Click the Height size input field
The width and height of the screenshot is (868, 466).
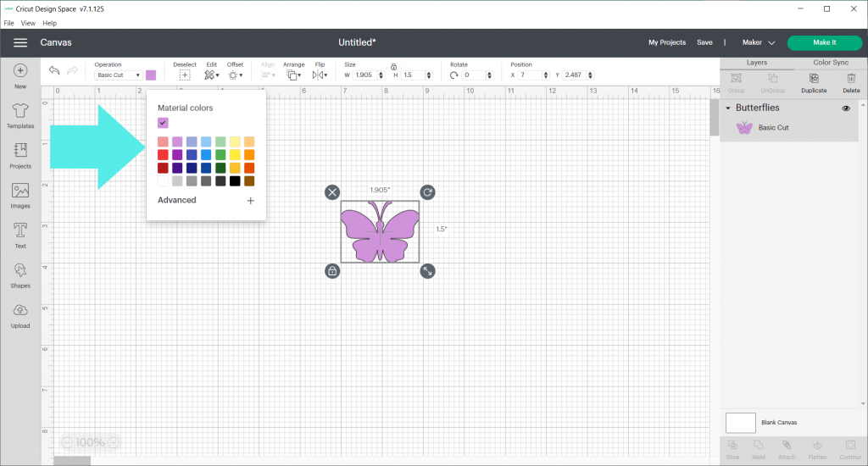click(413, 75)
